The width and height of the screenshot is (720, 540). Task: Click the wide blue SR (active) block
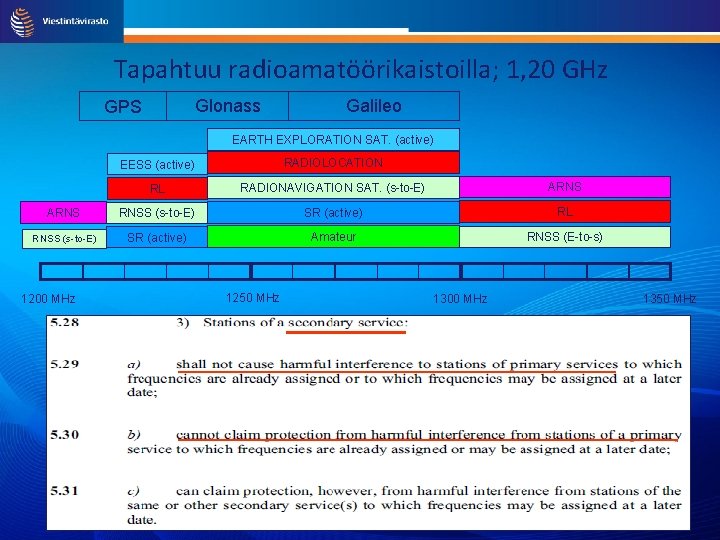pos(333,213)
